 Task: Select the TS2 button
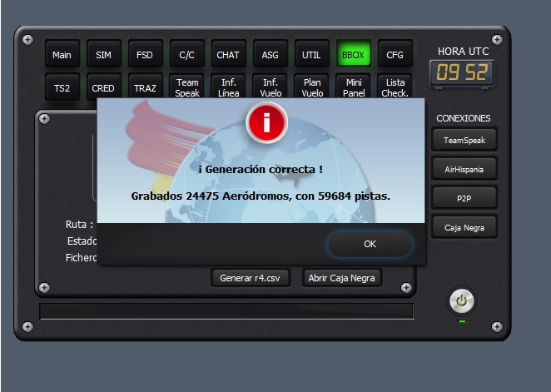(x=62, y=87)
